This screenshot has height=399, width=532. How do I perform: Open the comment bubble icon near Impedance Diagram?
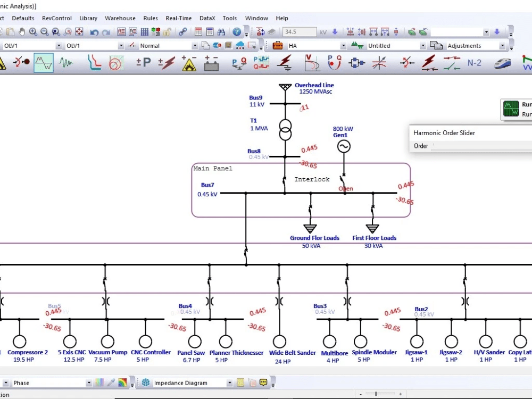click(x=263, y=383)
